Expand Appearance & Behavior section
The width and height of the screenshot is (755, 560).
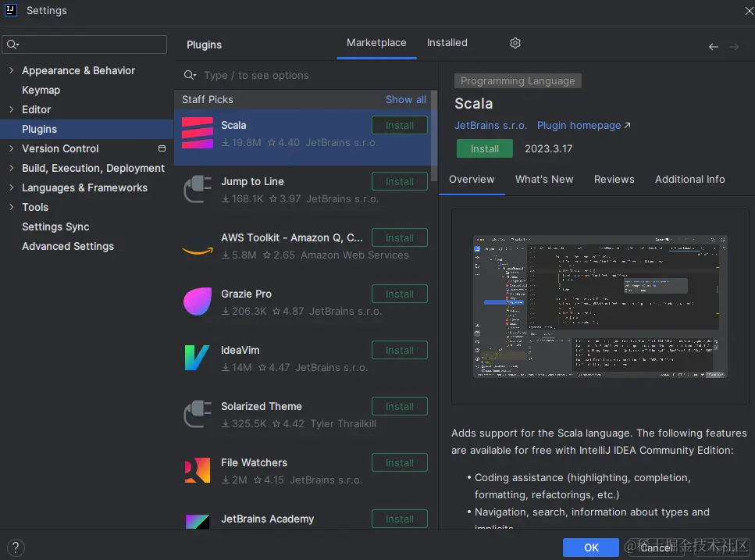pyautogui.click(x=11, y=70)
